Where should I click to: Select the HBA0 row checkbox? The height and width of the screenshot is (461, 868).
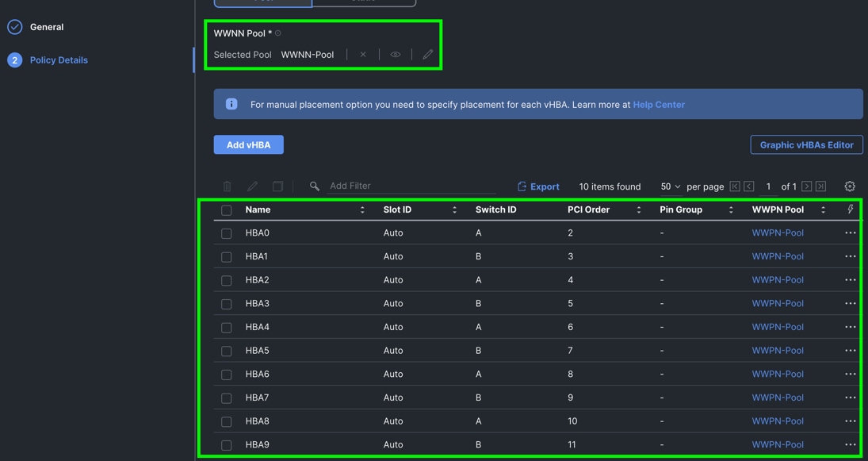coord(227,233)
